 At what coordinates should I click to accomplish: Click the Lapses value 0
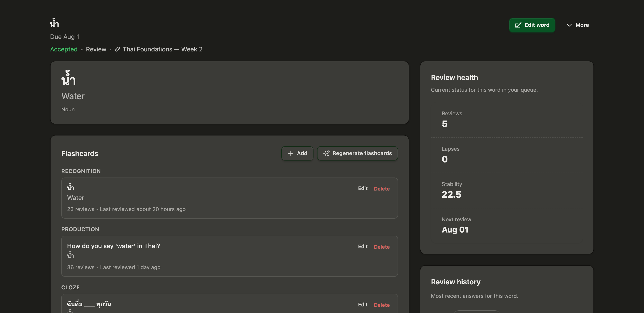coord(445,159)
